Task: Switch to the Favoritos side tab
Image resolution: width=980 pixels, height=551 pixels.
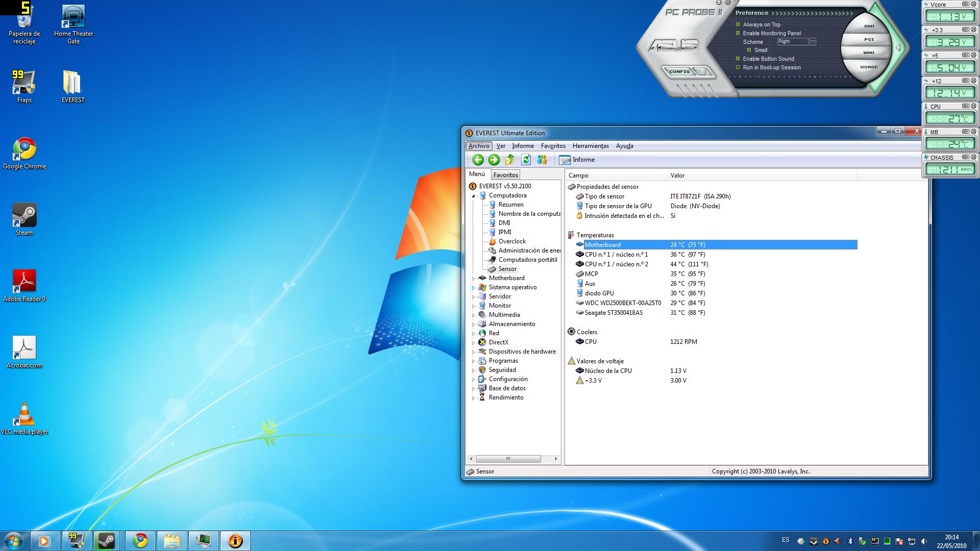Action: click(x=505, y=174)
